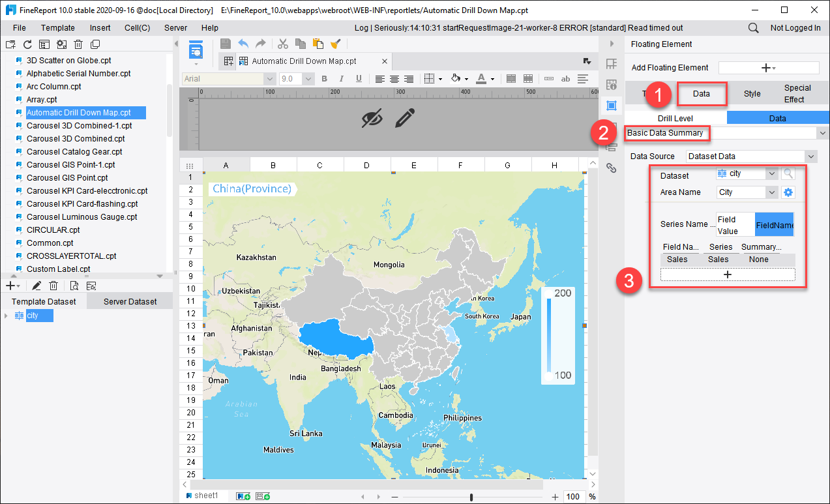
Task: Select Field Value for Series Name
Action: [735, 224]
